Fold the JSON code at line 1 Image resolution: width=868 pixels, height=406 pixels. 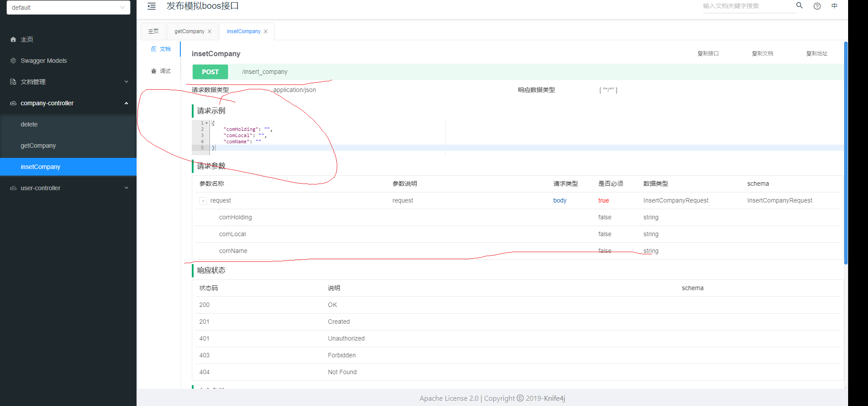coord(206,123)
